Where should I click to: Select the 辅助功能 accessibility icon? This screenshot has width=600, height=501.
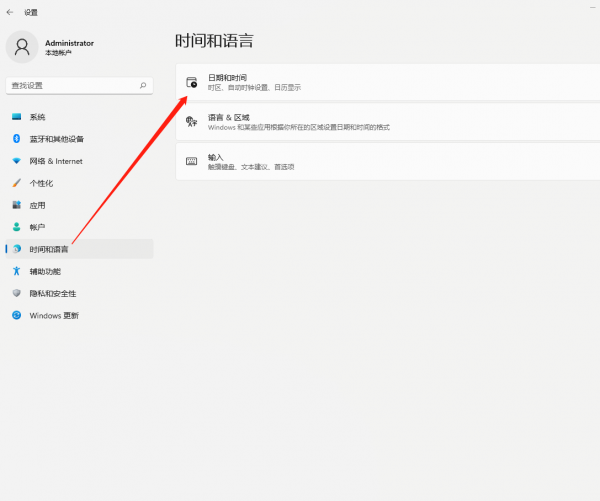coord(16,271)
